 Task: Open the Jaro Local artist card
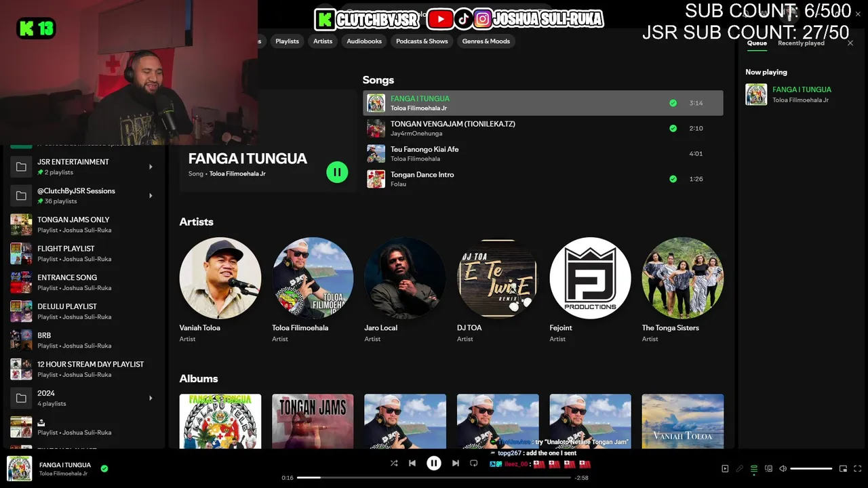(405, 290)
